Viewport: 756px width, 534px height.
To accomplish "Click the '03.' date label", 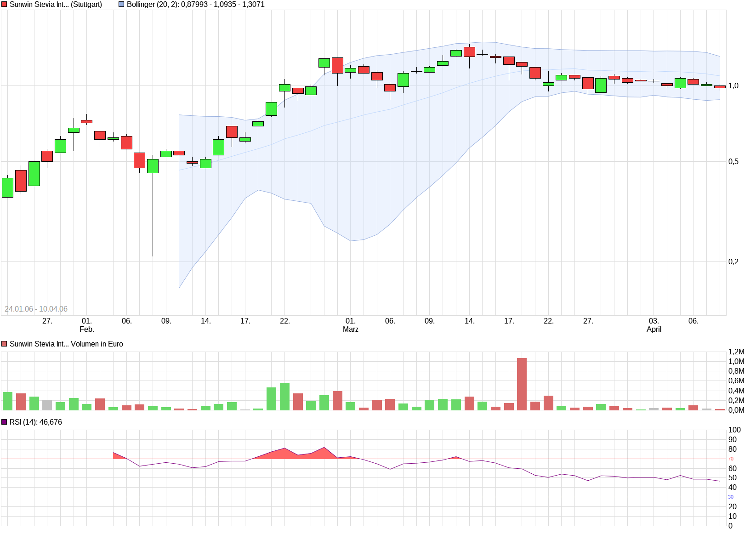I will click(654, 321).
